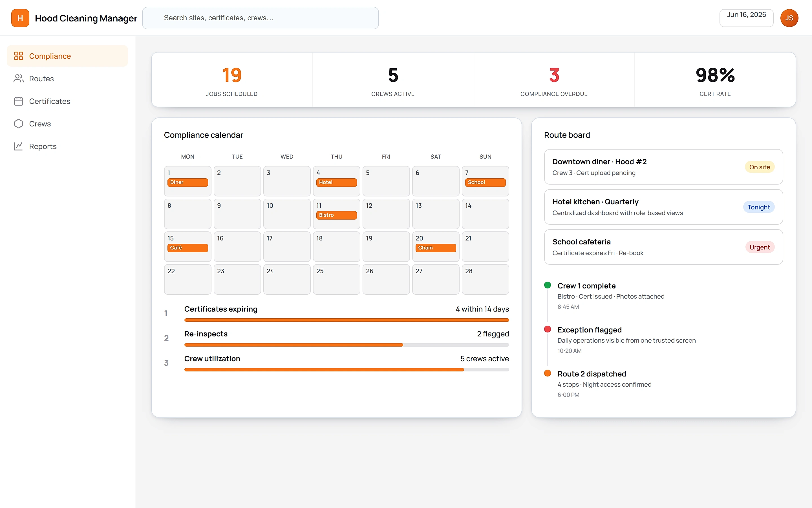
Task: Open the Compliance menu item
Action: click(67, 56)
